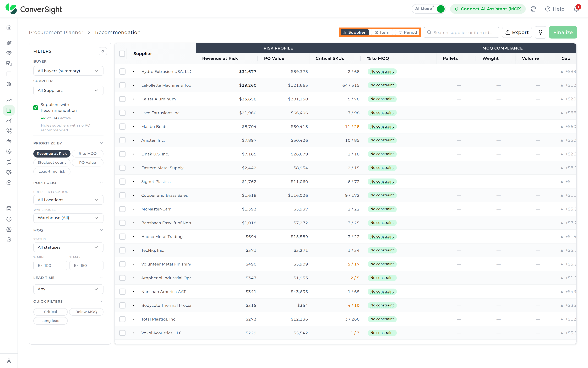Open the All Locations dropdown
Image resolution: width=588 pixels, height=368 pixels.
click(x=68, y=200)
